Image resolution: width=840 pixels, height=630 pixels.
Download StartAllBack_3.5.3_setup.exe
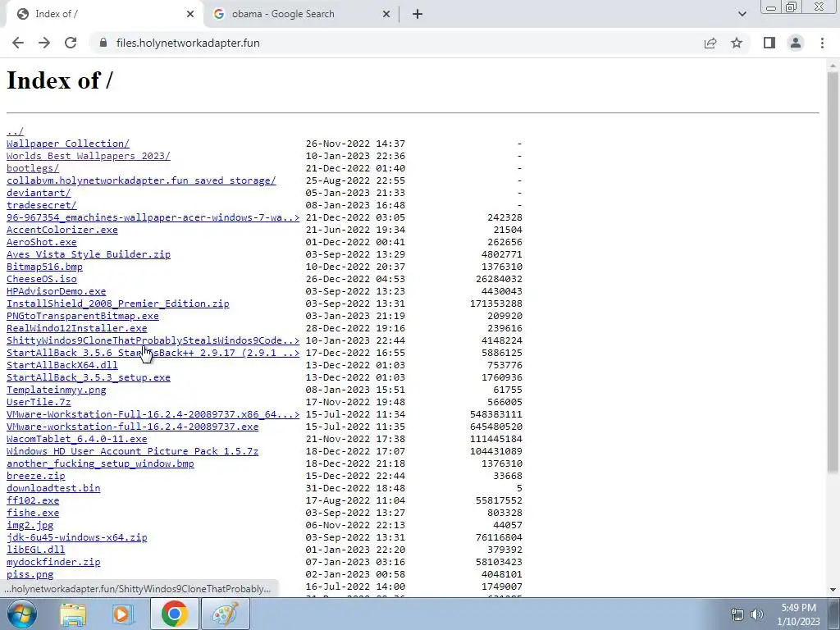(89, 377)
